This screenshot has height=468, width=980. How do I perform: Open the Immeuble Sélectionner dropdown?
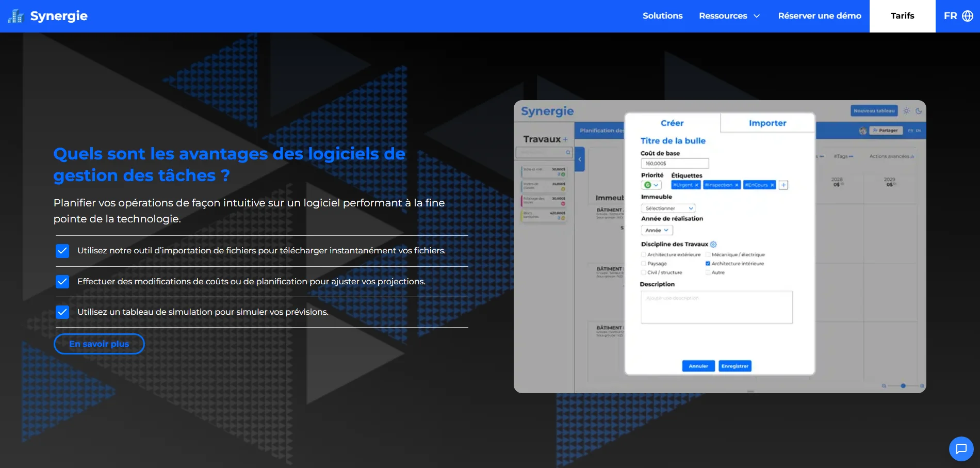coord(668,208)
